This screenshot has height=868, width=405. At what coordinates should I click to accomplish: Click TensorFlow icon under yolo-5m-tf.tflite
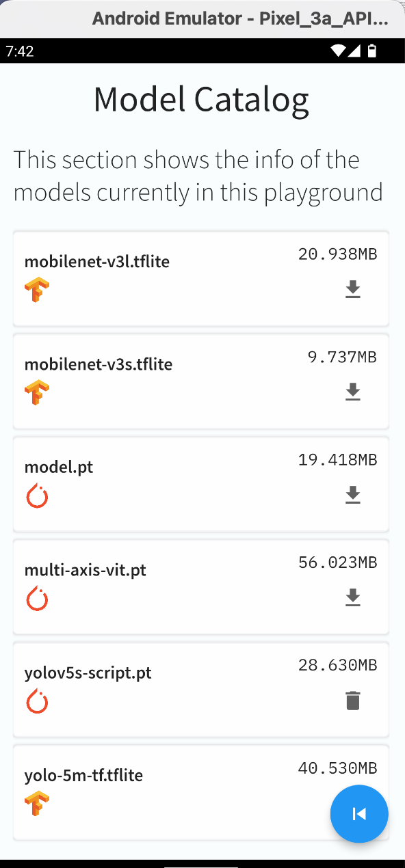click(37, 804)
